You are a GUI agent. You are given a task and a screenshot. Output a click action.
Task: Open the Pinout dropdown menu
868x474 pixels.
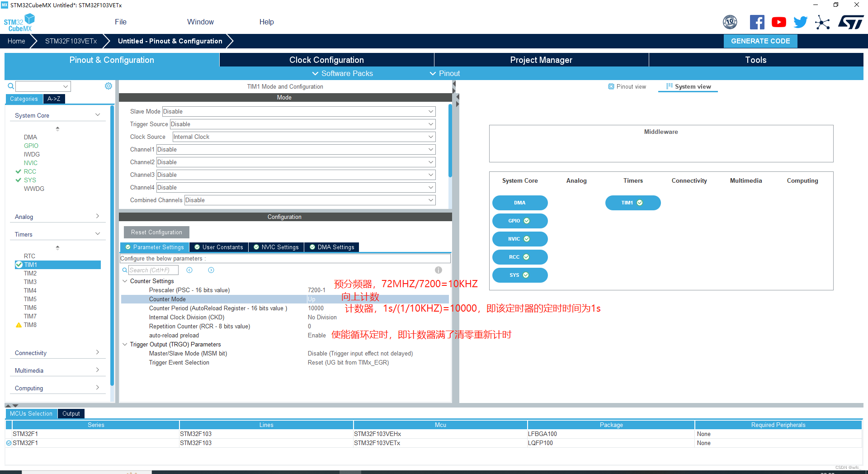point(444,73)
